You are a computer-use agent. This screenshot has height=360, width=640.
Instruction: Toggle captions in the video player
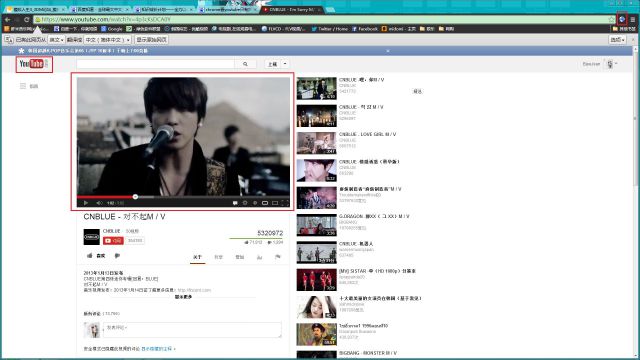coord(235,203)
